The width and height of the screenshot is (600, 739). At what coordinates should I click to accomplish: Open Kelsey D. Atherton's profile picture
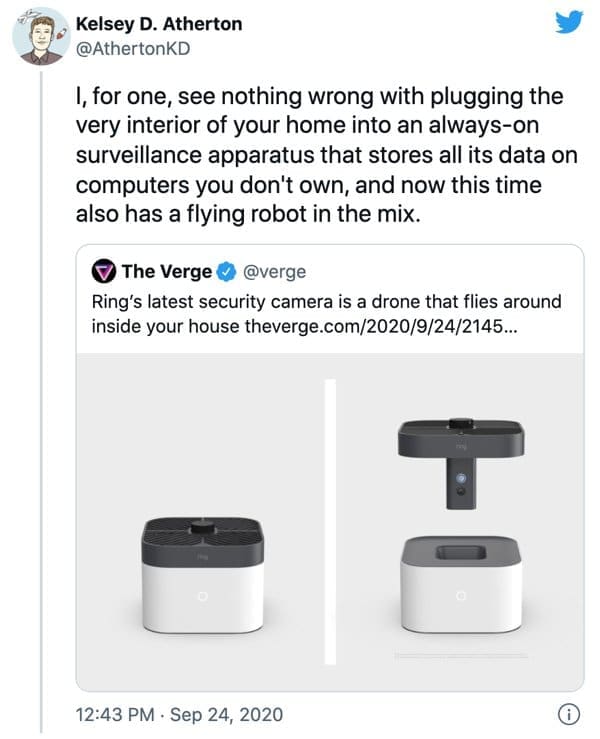37,35
